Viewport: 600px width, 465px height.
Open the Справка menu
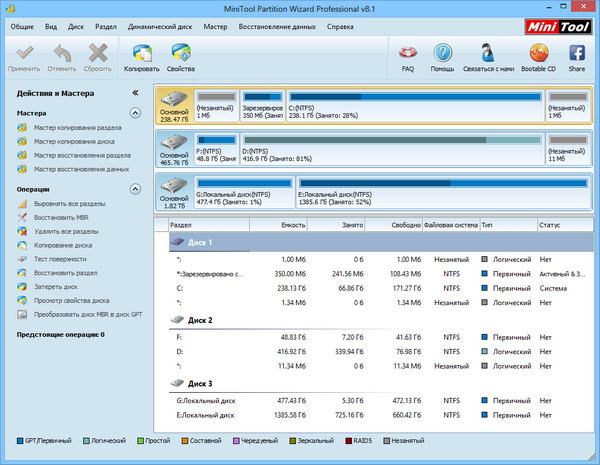(x=340, y=27)
